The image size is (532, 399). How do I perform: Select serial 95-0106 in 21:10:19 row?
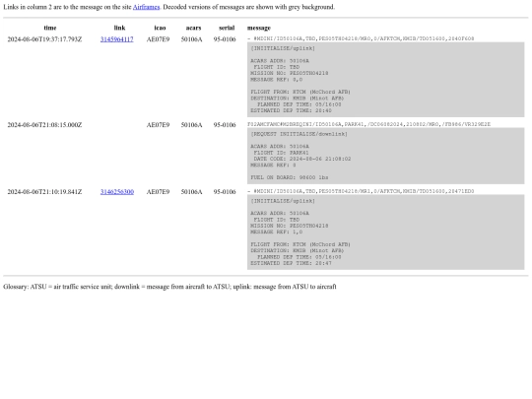(x=225, y=192)
